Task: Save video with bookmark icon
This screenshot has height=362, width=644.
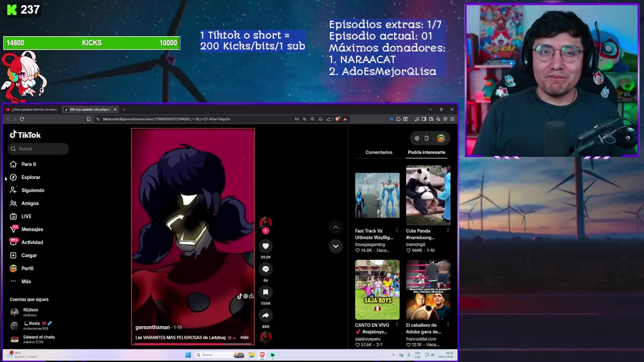Action: coord(266,292)
